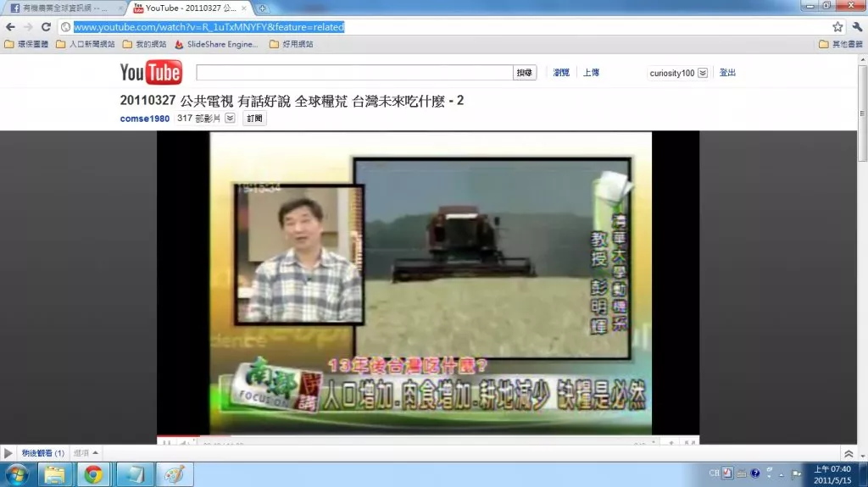Click the video player frame

tap(428, 284)
